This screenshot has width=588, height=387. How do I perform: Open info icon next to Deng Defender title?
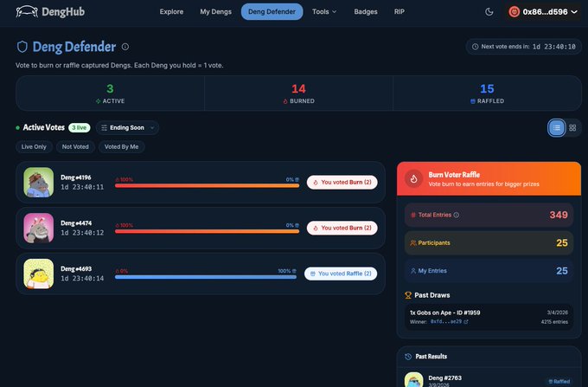[125, 47]
